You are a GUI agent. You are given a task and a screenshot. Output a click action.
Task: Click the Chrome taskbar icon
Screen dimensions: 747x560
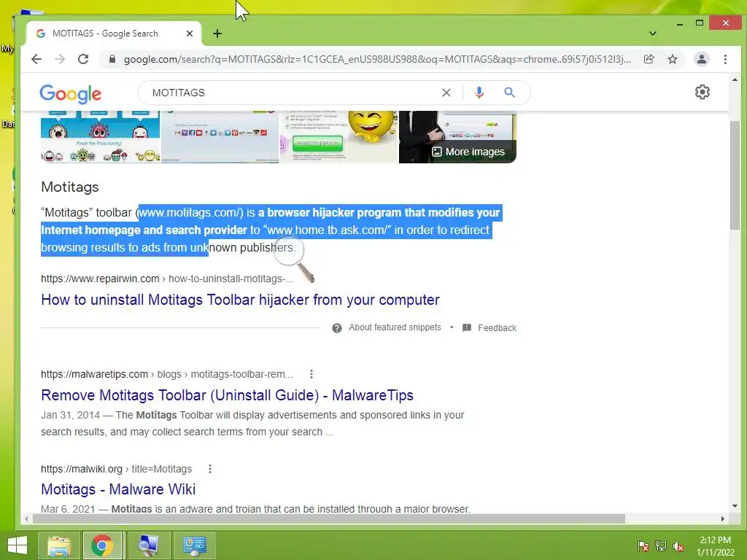[x=101, y=545]
